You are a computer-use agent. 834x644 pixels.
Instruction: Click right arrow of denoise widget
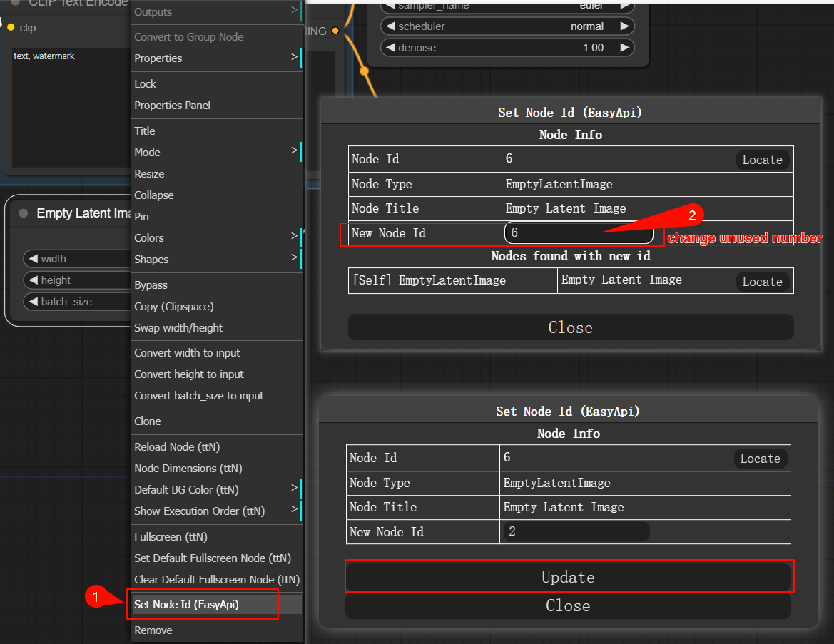point(624,47)
